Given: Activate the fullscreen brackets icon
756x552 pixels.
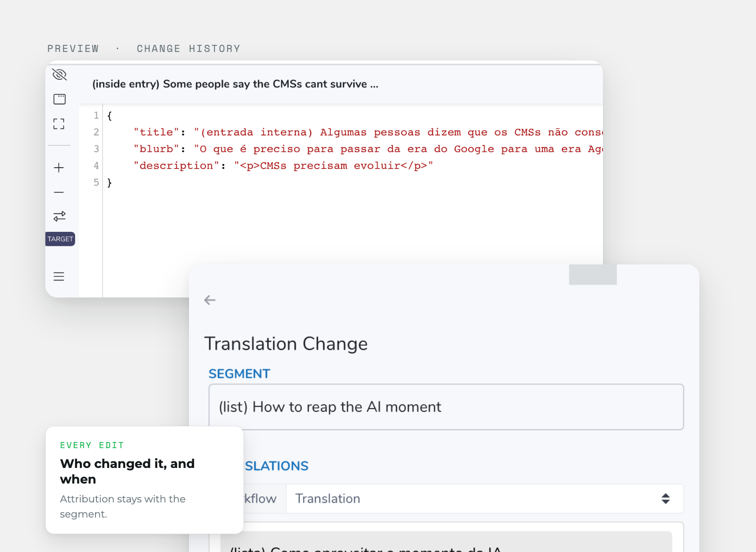Looking at the screenshot, I should pyautogui.click(x=59, y=124).
